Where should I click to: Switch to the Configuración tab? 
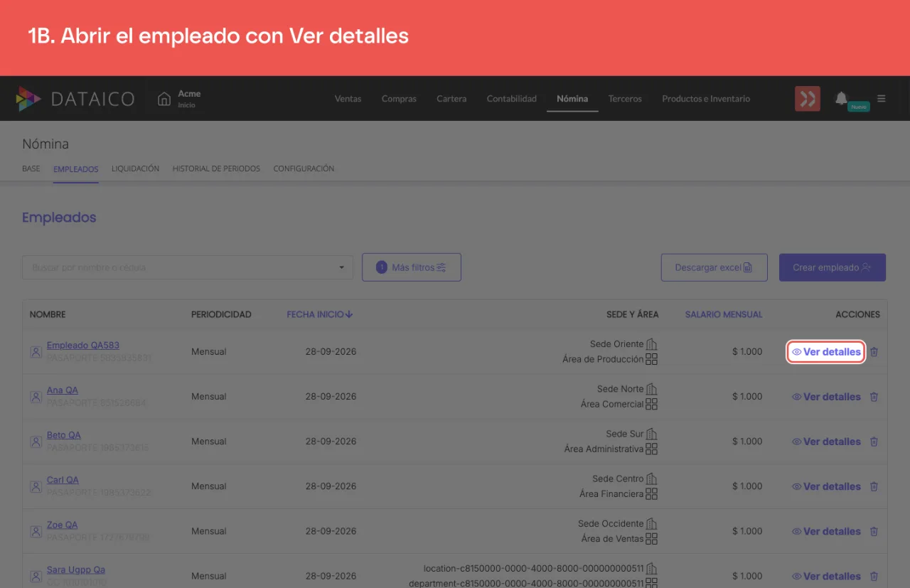point(304,169)
